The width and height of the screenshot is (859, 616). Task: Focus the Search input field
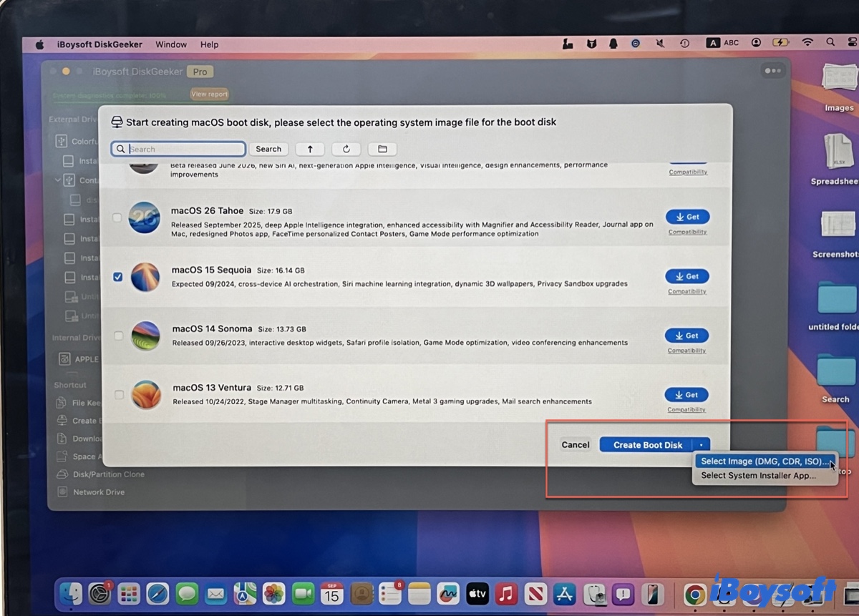[x=178, y=149]
